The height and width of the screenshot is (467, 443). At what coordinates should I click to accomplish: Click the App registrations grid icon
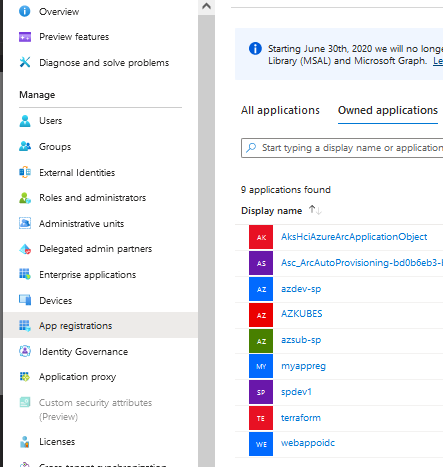pos(25,325)
